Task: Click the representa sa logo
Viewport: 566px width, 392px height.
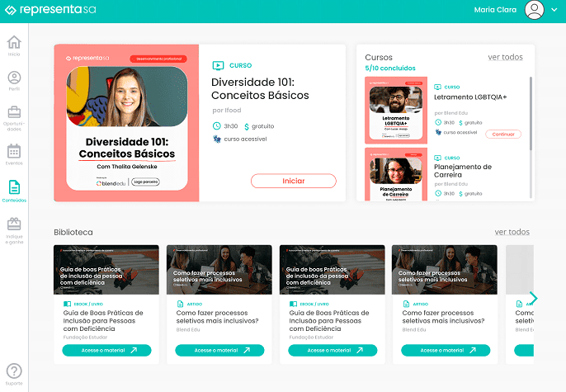Action: pos(50,10)
